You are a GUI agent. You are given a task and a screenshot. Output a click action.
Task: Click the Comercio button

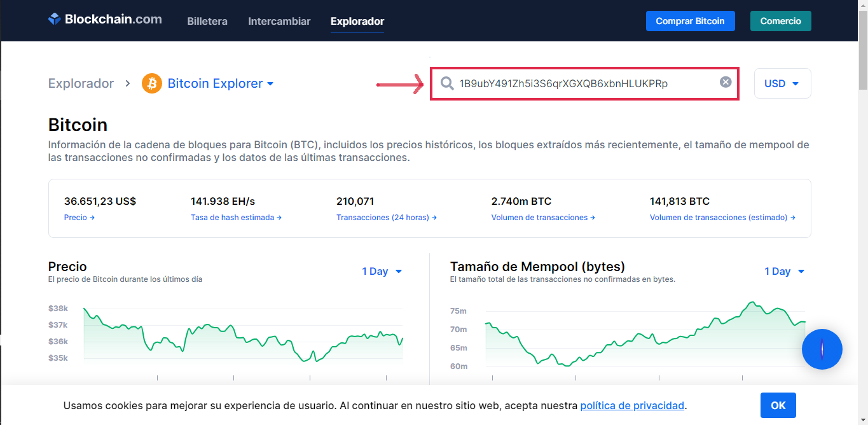click(780, 21)
